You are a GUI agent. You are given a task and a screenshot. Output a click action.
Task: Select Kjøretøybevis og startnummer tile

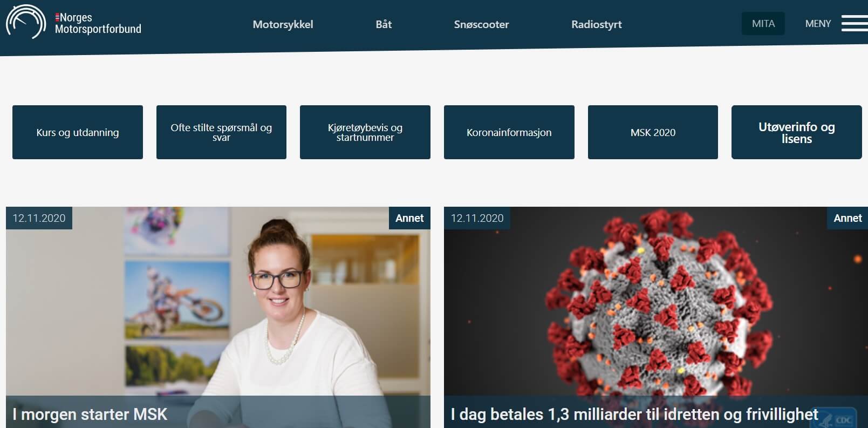(365, 132)
